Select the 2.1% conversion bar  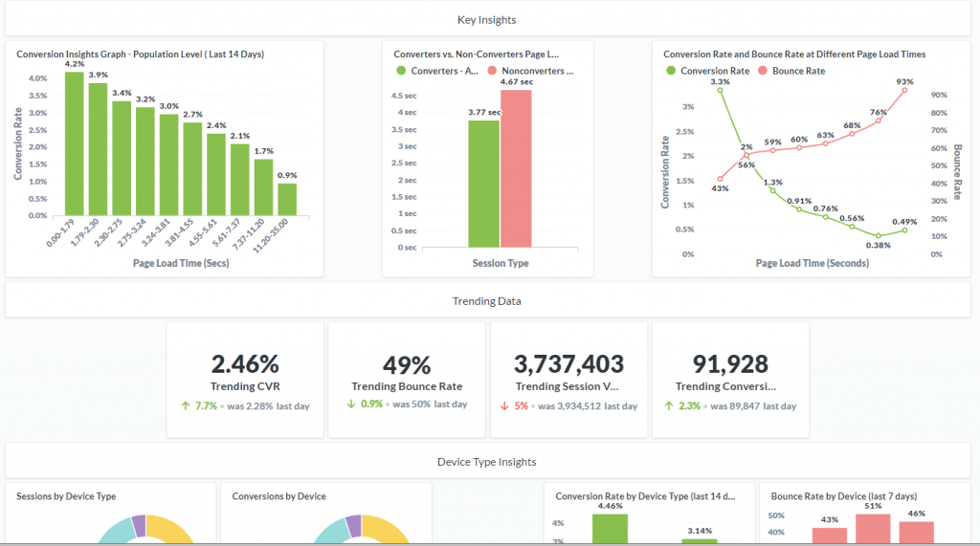[240, 180]
